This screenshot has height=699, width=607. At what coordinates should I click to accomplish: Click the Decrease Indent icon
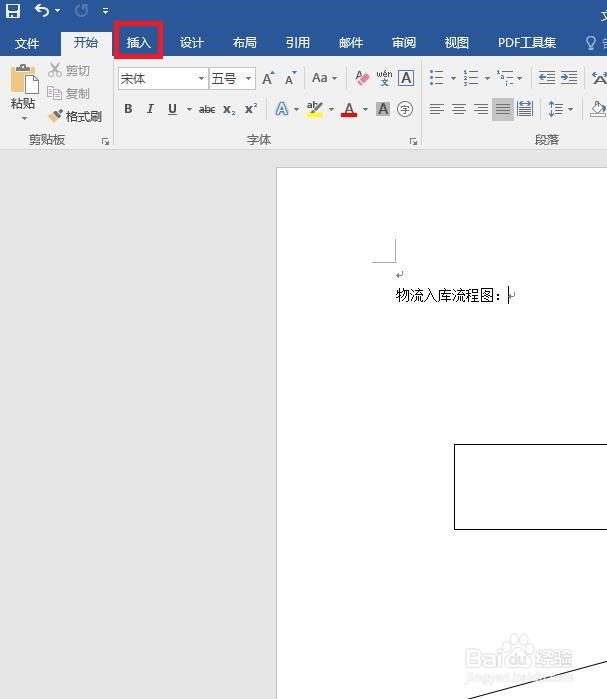click(547, 78)
